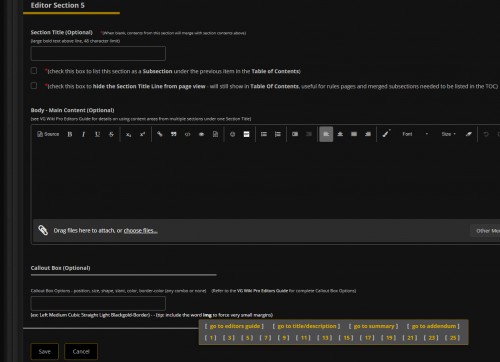Jump to go to addendum
Viewport: 500px width, 362px height.
pyautogui.click(x=433, y=326)
